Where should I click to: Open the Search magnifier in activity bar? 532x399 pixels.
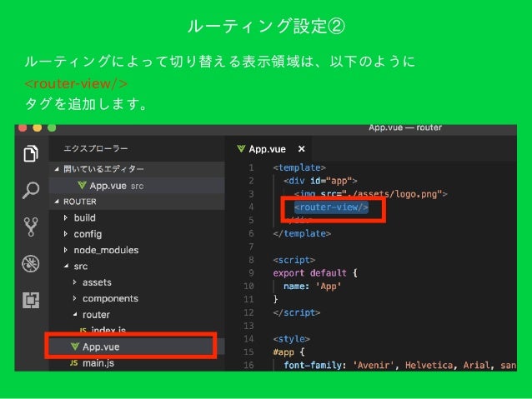tap(31, 190)
